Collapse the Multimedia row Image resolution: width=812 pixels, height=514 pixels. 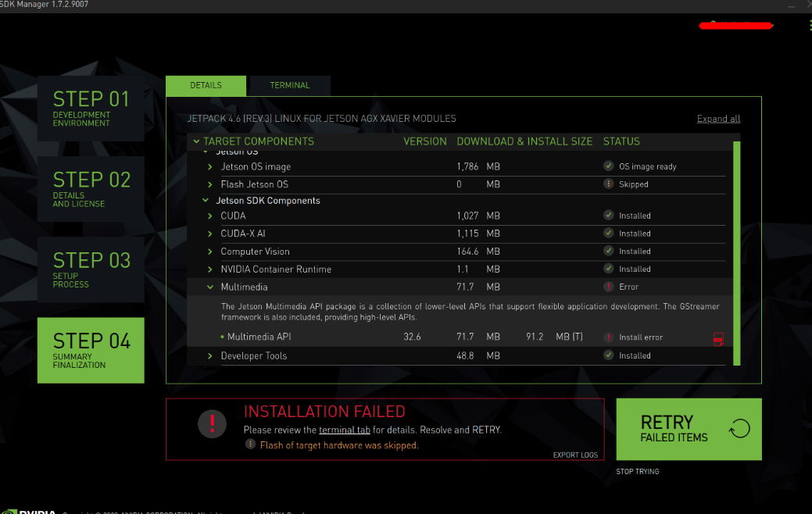(209, 287)
